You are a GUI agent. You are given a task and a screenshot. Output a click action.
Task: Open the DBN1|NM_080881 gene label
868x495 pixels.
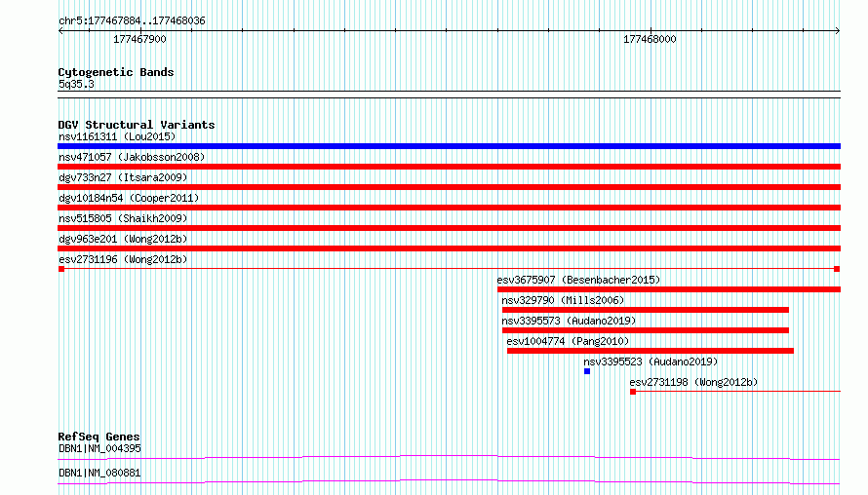[99, 473]
